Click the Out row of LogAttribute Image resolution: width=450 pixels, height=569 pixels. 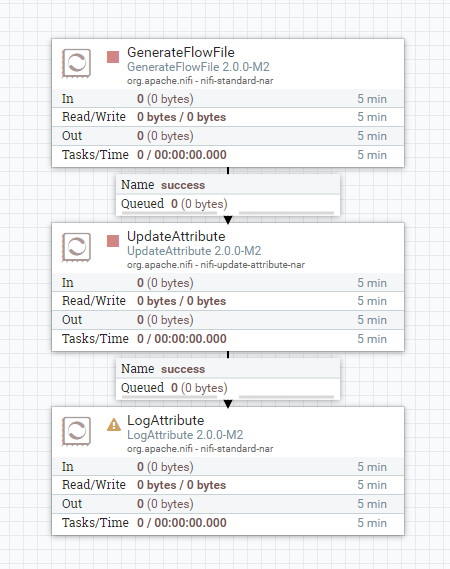point(228,504)
